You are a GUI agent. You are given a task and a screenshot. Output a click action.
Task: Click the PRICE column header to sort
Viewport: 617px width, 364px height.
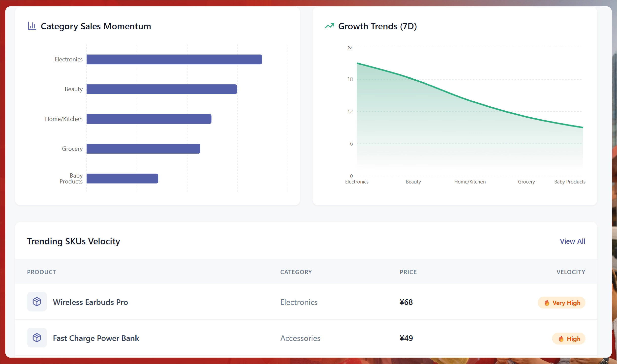(x=408, y=272)
